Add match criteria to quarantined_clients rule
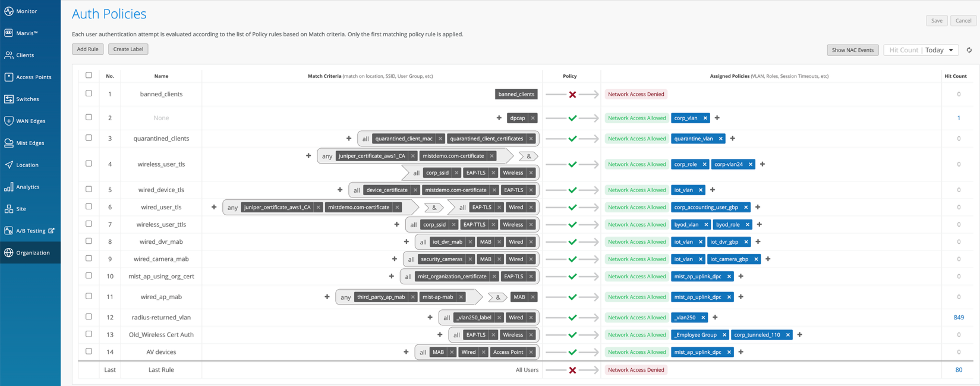The image size is (980, 386). (x=349, y=139)
